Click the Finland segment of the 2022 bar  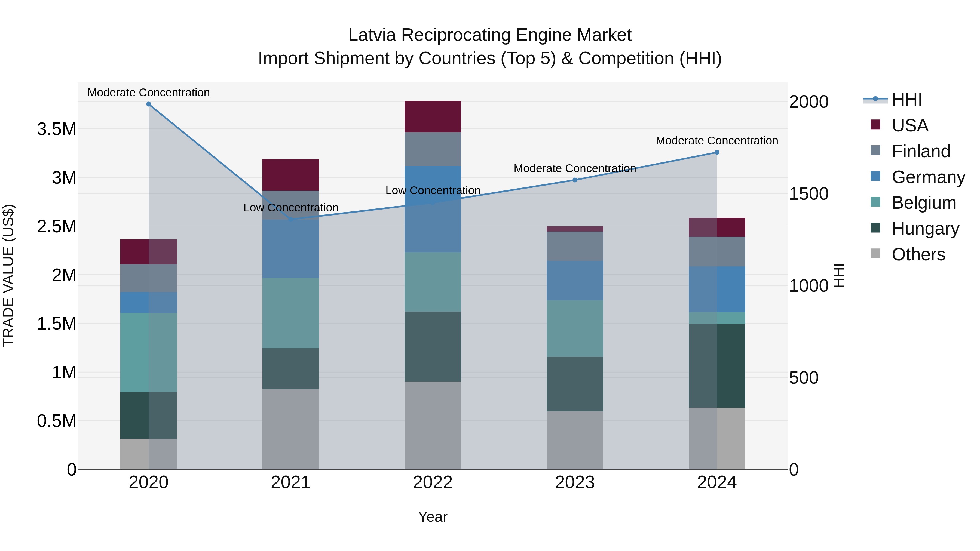433,149
